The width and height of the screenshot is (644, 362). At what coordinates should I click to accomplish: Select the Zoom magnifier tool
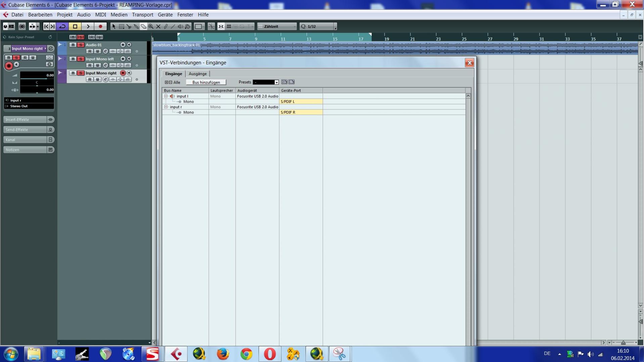pyautogui.click(x=151, y=27)
